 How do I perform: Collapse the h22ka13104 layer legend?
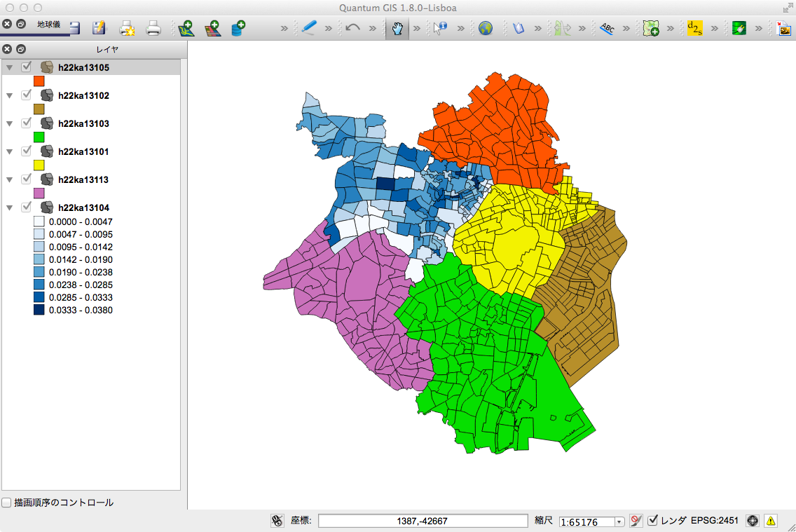10,207
